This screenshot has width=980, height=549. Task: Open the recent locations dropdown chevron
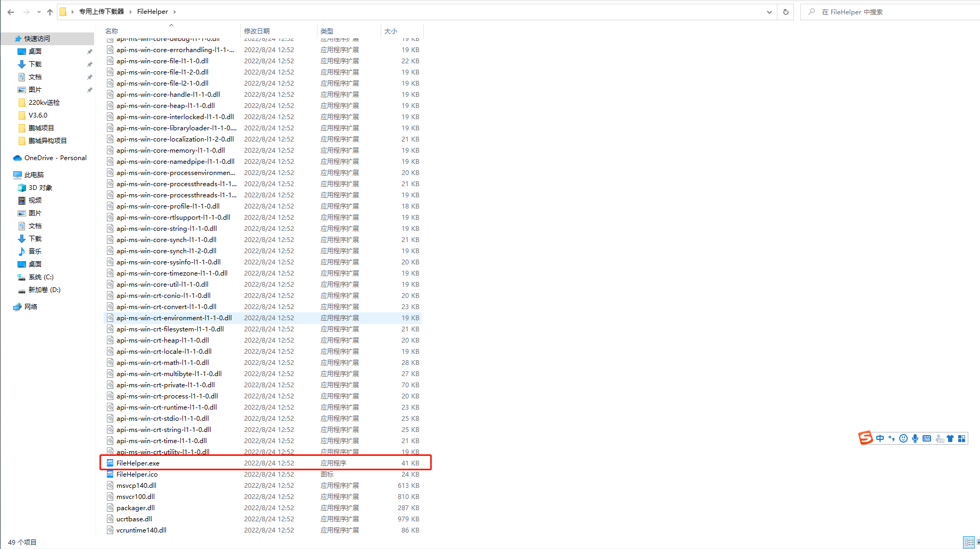(39, 12)
